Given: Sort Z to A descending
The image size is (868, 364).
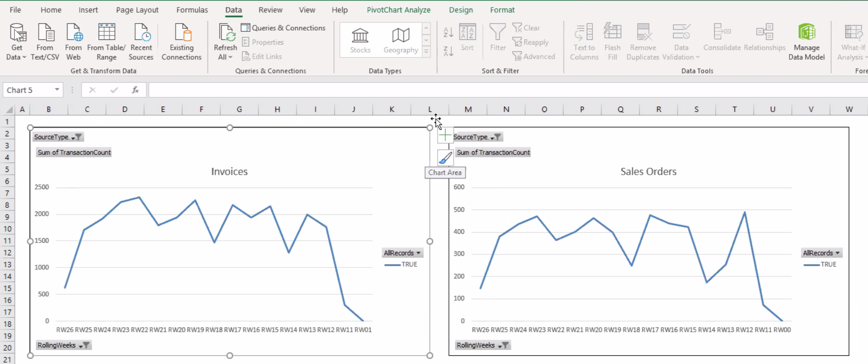Looking at the screenshot, I should [x=448, y=51].
